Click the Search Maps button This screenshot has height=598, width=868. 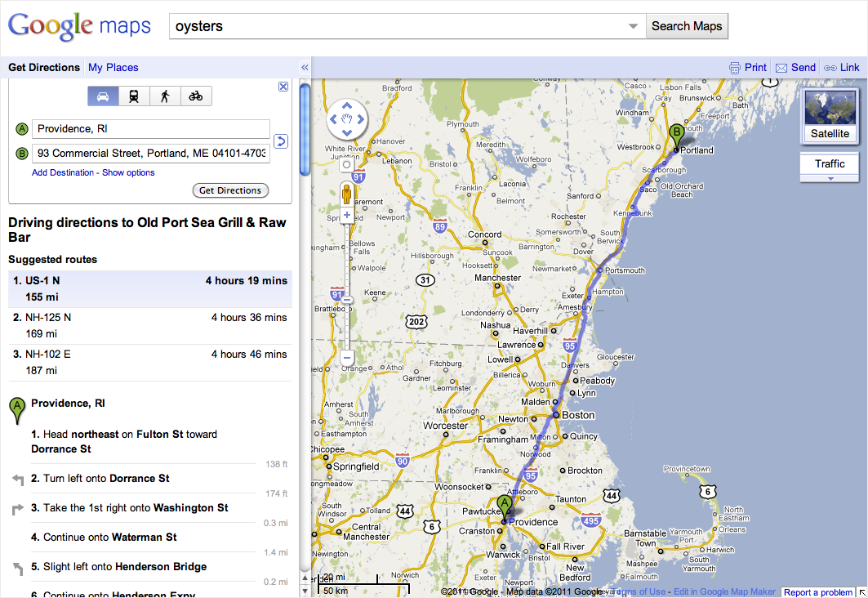click(687, 26)
